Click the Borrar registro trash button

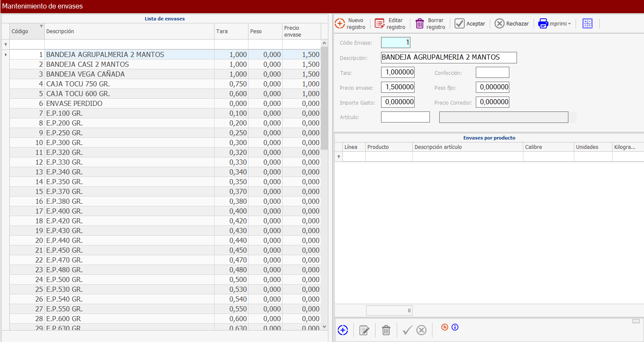(430, 23)
